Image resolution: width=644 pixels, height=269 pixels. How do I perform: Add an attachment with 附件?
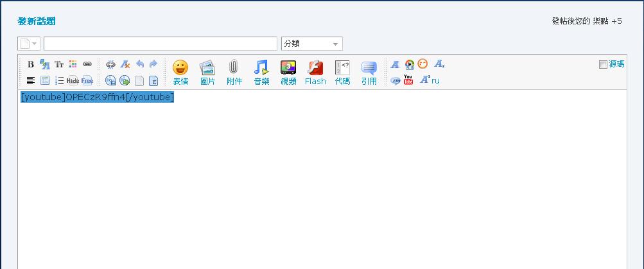pyautogui.click(x=234, y=73)
